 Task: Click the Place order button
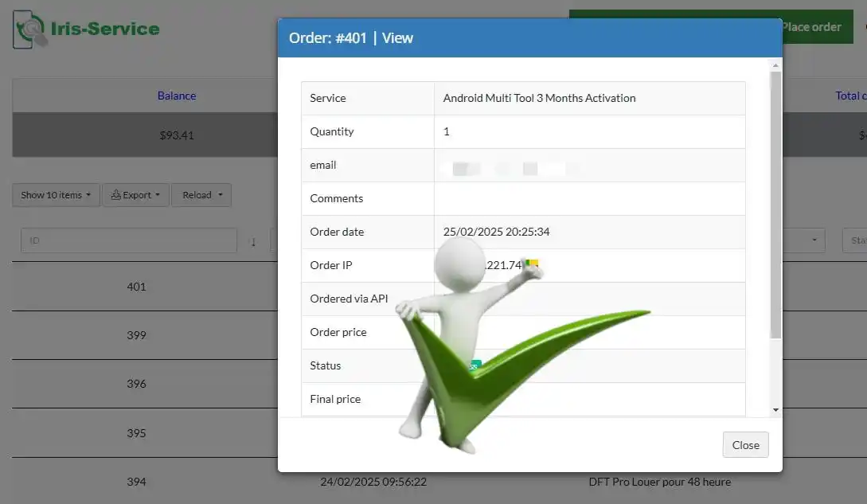810,26
